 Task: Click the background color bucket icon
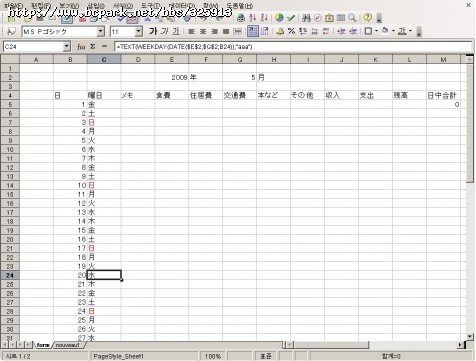(385, 31)
